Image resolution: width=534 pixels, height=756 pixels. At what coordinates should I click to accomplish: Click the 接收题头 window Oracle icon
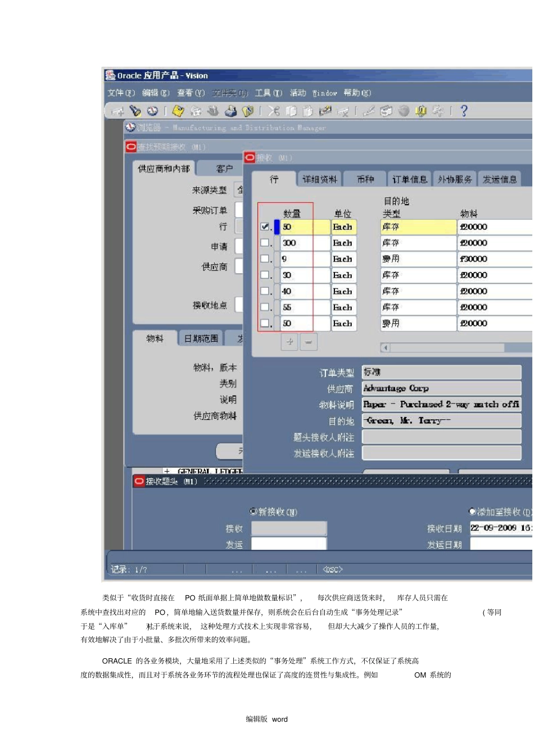(x=139, y=481)
